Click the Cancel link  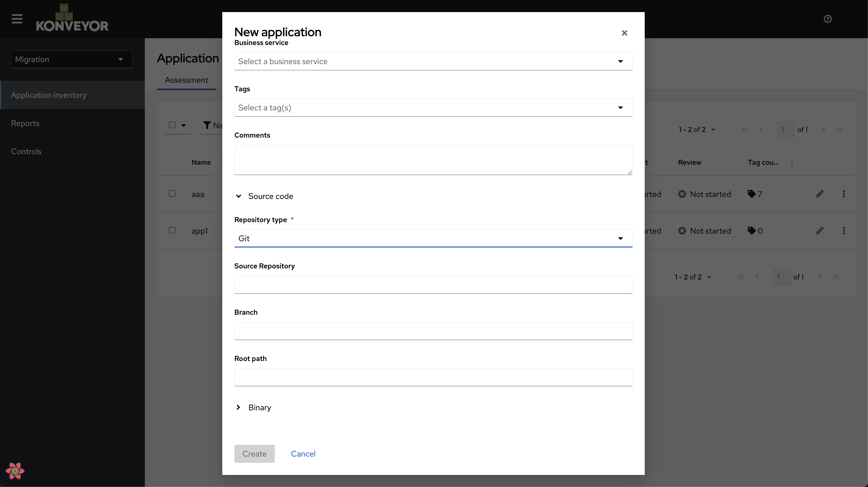(303, 454)
